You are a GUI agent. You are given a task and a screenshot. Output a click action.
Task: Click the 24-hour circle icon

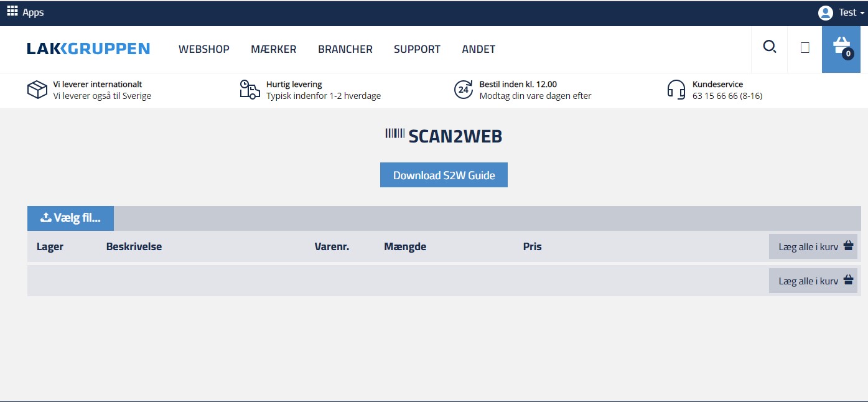[464, 90]
